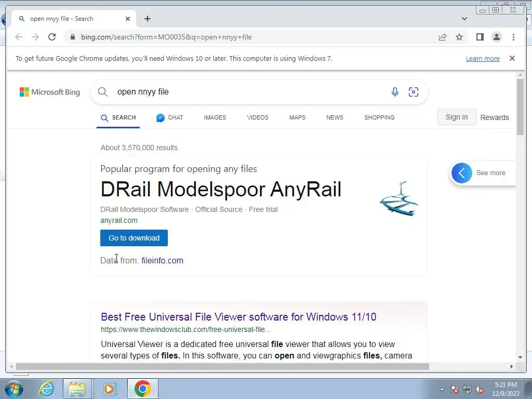Click the horizontal scrollbar thumb
Screen dimensions: 532x399
pos(222,366)
